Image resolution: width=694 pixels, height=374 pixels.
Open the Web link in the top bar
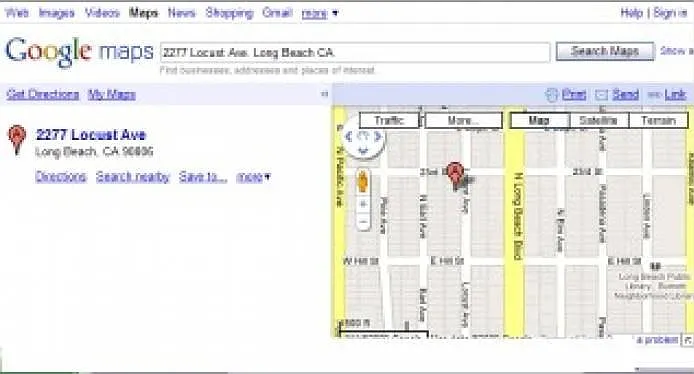click(17, 13)
